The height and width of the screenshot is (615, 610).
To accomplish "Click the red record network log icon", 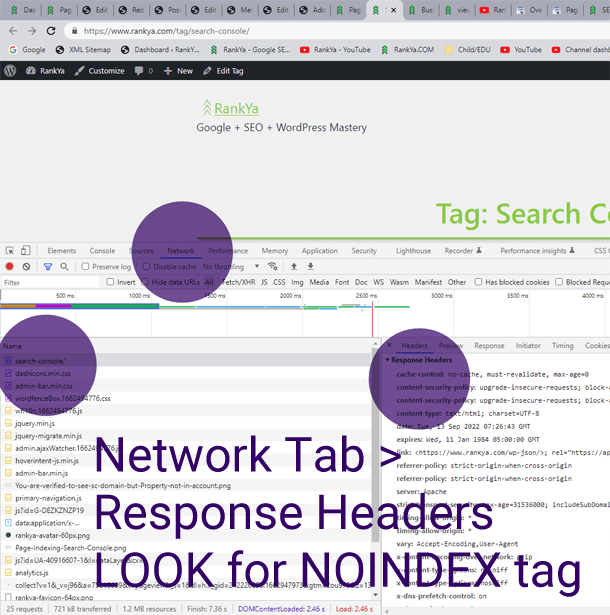I will [x=9, y=267].
